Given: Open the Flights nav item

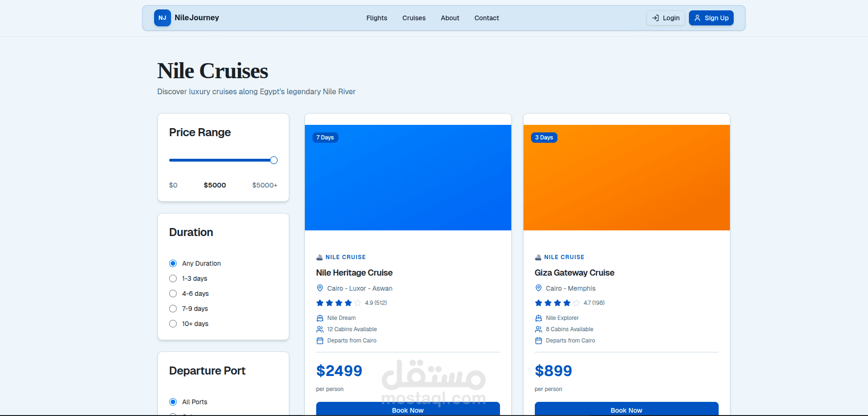Looking at the screenshot, I should coord(377,18).
